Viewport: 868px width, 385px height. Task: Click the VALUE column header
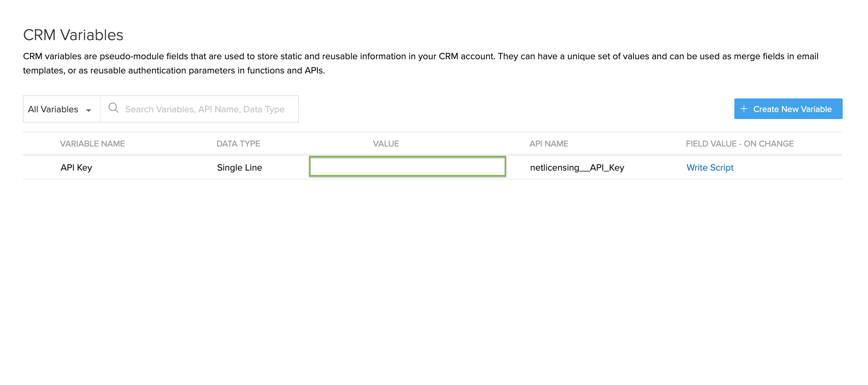click(386, 143)
